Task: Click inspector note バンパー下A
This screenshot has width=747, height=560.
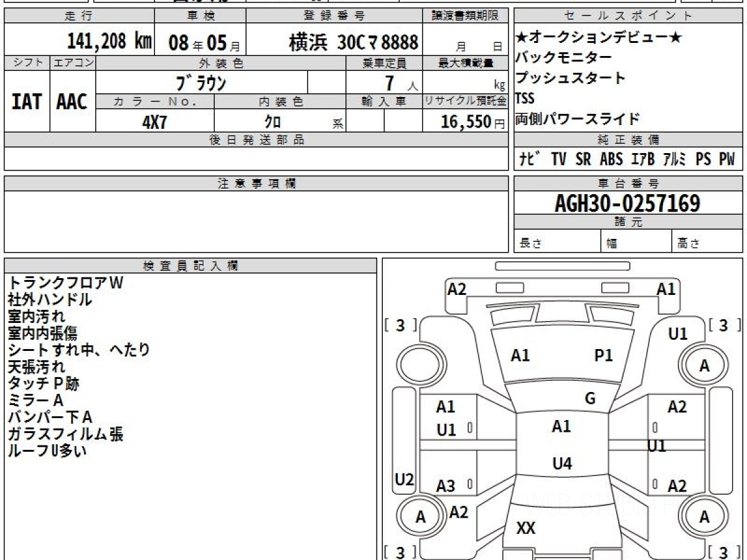Action: [x=50, y=418]
